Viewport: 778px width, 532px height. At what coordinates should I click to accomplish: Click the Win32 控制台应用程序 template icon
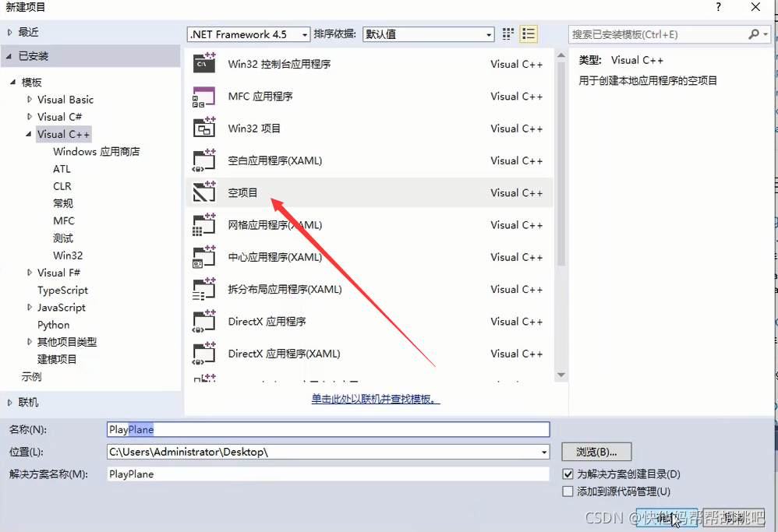pyautogui.click(x=204, y=63)
